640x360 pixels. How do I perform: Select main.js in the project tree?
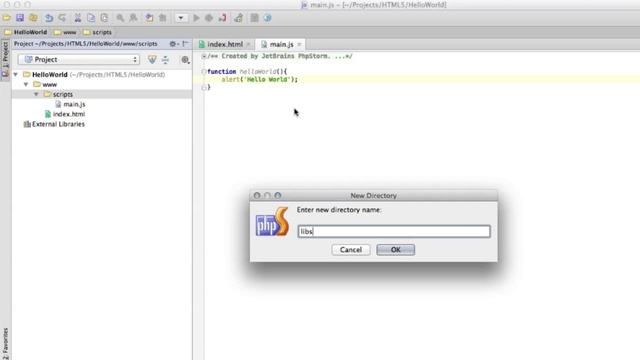coord(74,104)
